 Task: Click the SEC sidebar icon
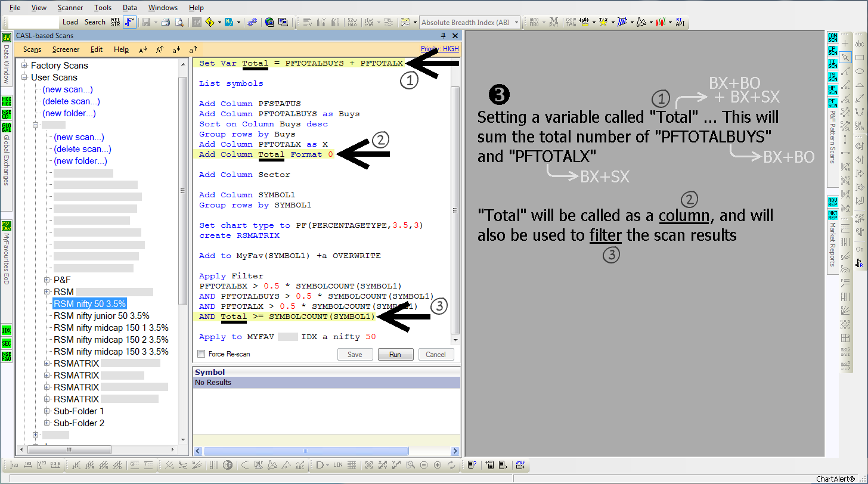(x=7, y=343)
